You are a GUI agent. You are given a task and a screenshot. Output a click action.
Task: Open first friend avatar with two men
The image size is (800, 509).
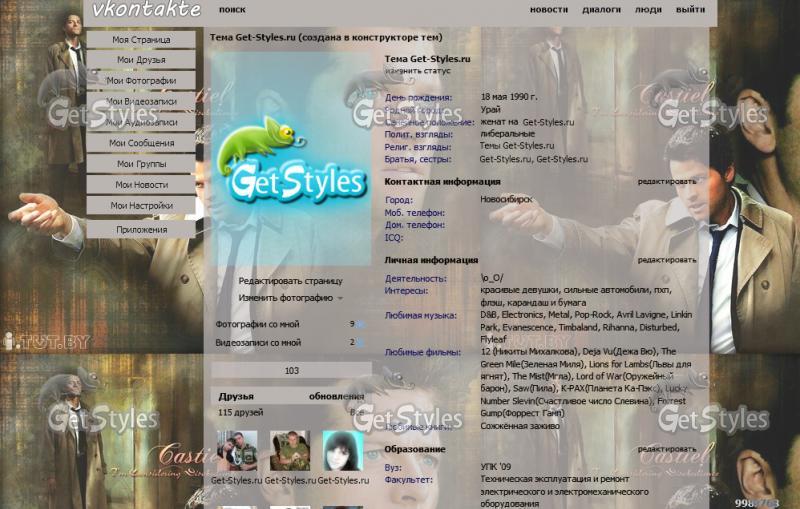(237, 451)
